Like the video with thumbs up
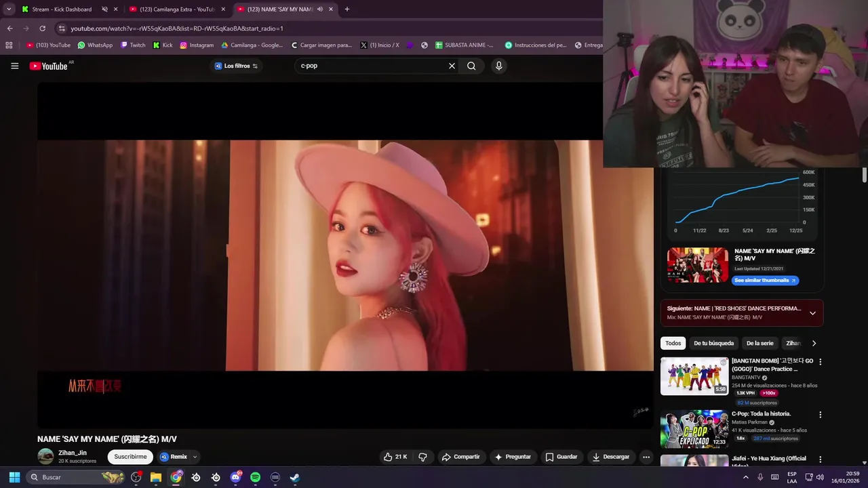The width and height of the screenshot is (868, 488). coord(395,457)
